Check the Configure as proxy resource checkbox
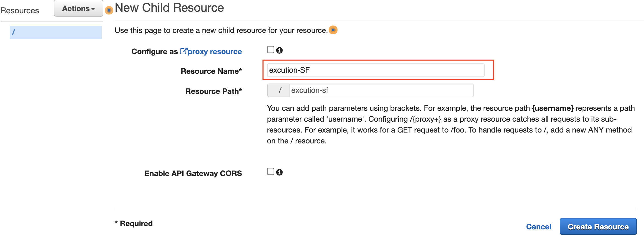Screen dimensions: 644x246 (270, 50)
